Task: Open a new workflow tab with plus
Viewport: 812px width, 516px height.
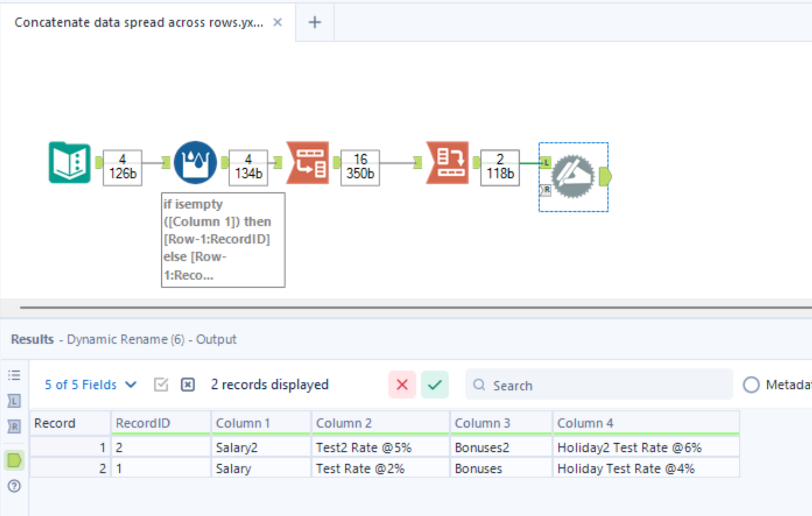Action: (x=315, y=22)
